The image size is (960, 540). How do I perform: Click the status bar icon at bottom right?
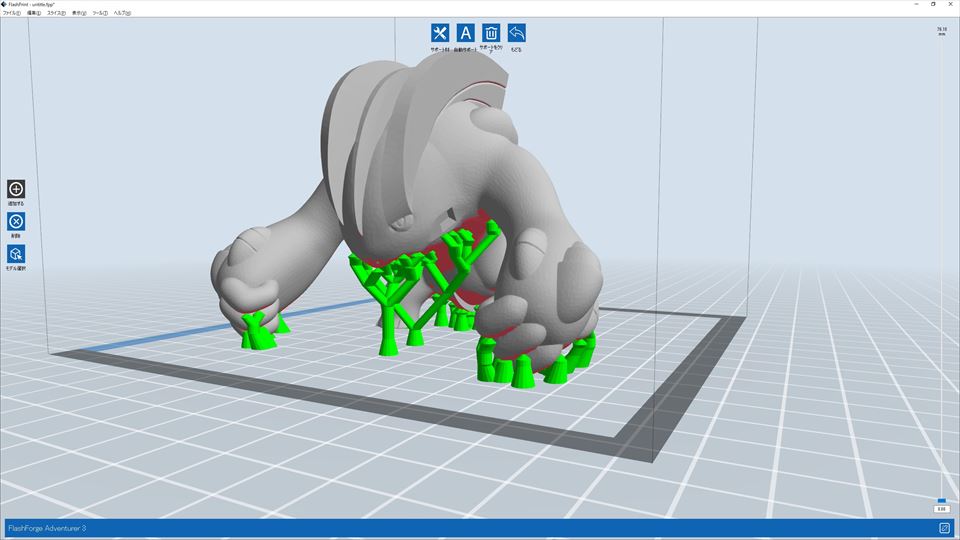[x=944, y=528]
